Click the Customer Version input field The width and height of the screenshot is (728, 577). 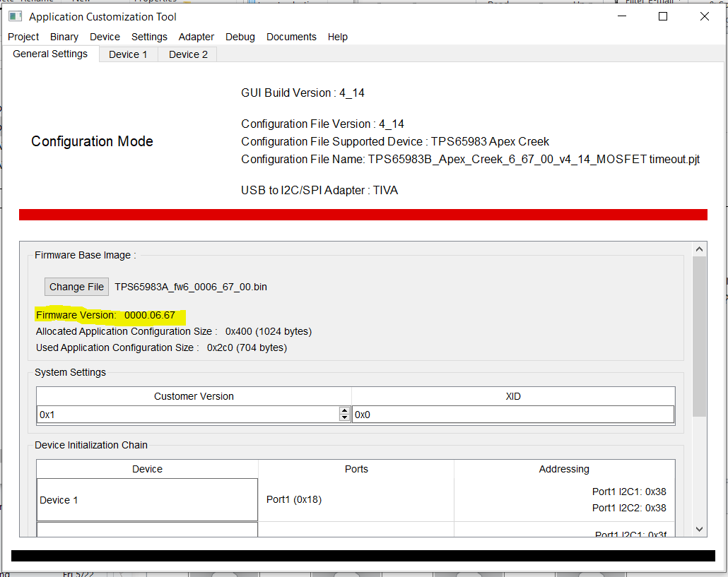coord(188,415)
